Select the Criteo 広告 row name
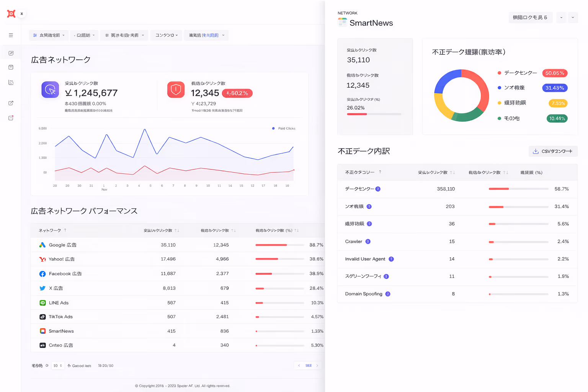The width and height of the screenshot is (588, 392). (61, 345)
